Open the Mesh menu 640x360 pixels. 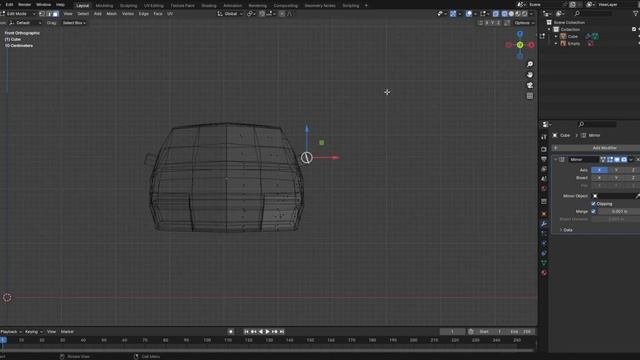111,14
